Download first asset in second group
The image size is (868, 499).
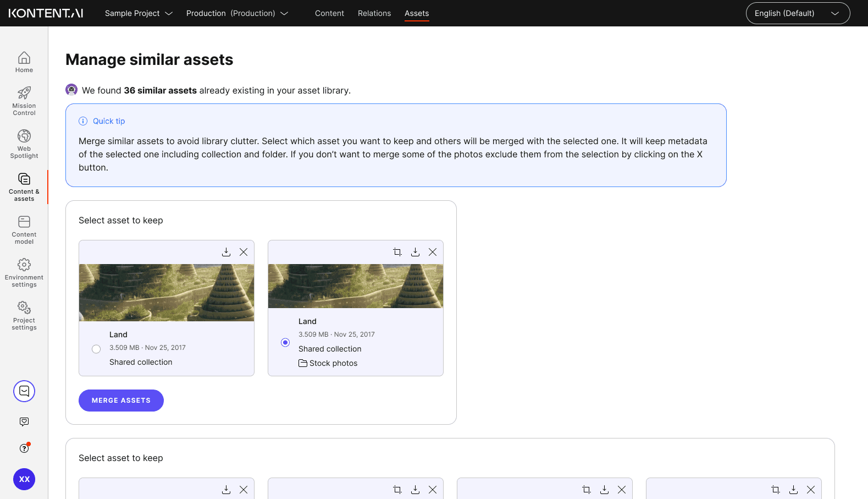pos(226,490)
